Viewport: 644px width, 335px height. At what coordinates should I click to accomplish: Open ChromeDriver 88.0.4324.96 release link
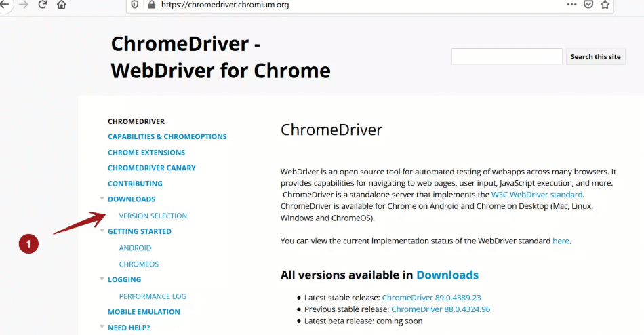441,309
